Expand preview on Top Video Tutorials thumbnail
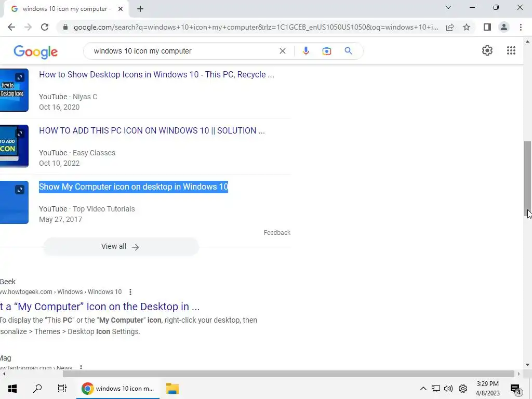Screen dimensions: 532x399 pos(20,190)
